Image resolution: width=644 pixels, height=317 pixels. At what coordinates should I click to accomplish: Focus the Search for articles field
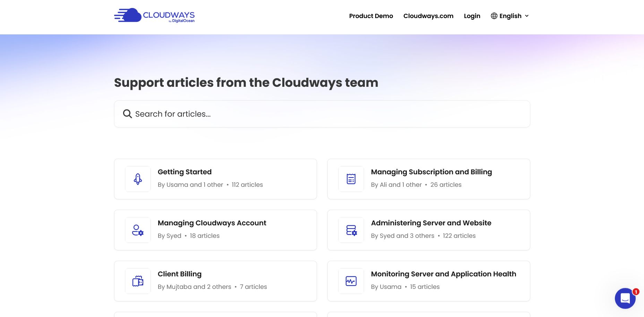click(322, 114)
